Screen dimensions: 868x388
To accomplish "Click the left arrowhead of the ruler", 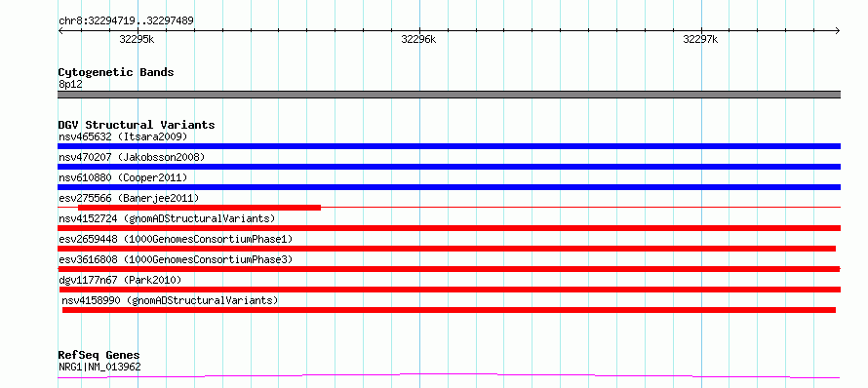I will (60, 30).
